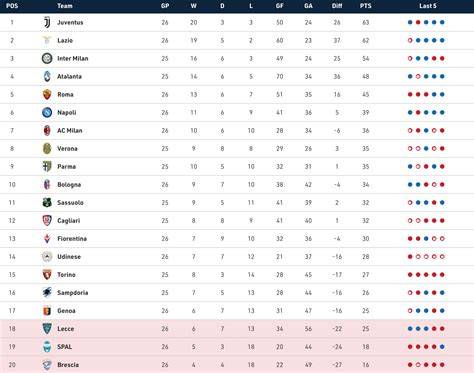Sort table by GF column header

click(x=279, y=6)
